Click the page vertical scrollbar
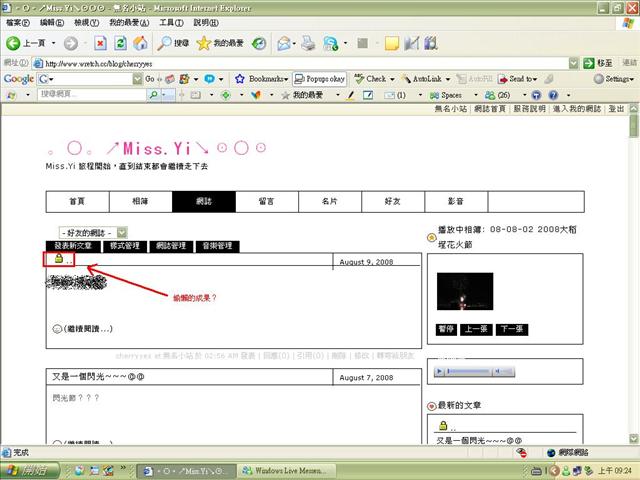640x480 pixels. point(633,273)
